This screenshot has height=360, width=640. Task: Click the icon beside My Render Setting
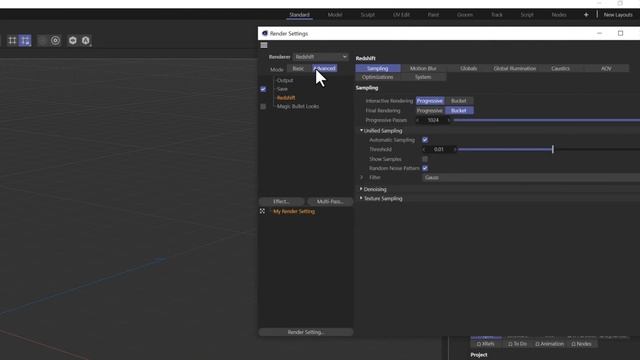(262, 211)
